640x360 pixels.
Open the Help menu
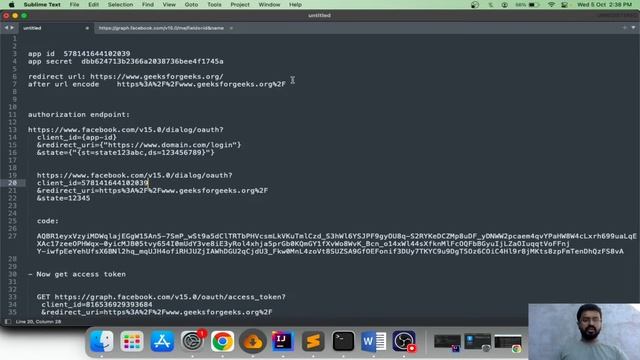click(x=295, y=4)
